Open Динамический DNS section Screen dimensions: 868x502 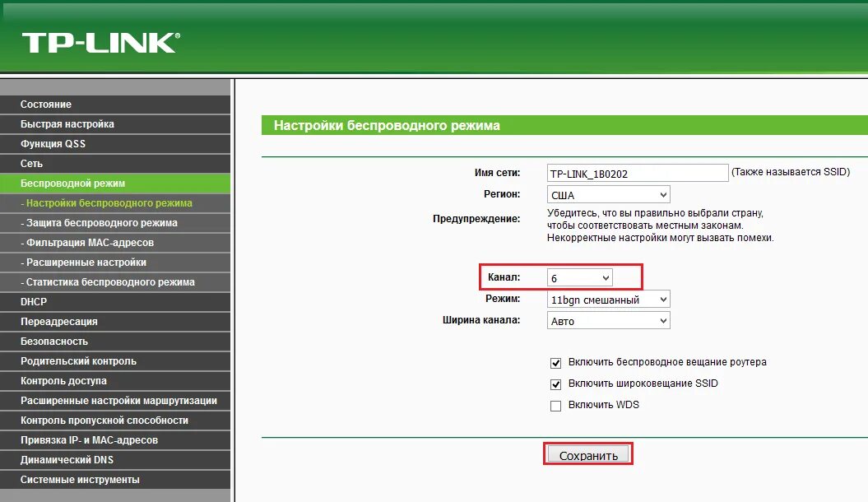tap(115, 460)
